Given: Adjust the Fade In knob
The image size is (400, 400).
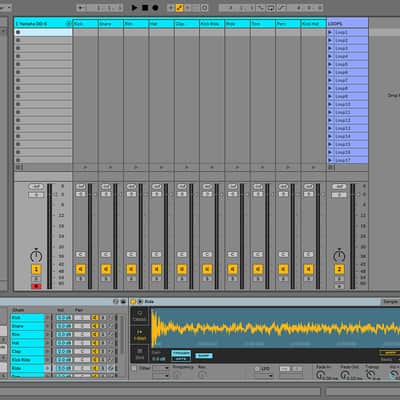Looking at the screenshot, I should point(320,375).
